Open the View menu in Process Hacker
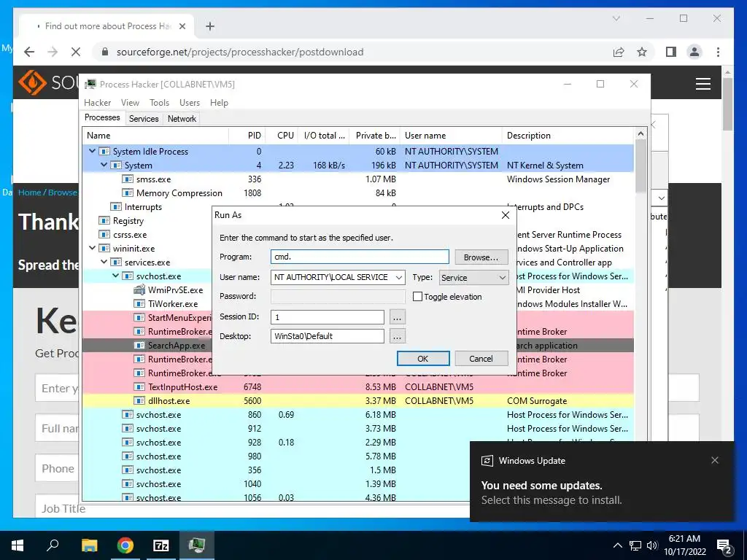The height and width of the screenshot is (560, 747). click(x=130, y=102)
